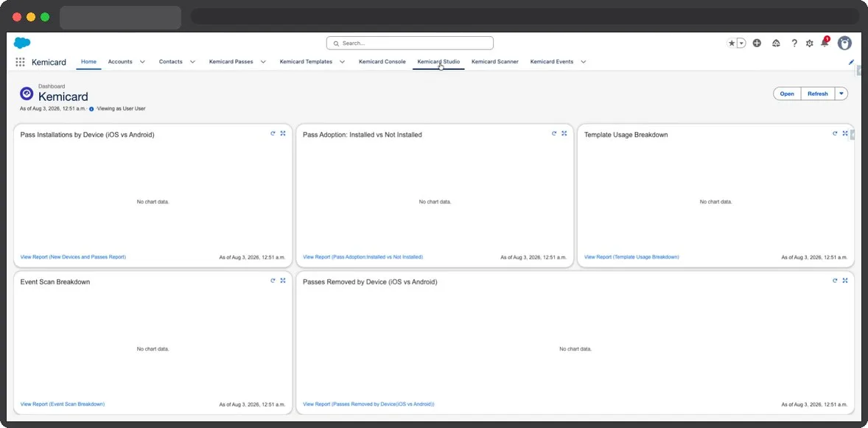Viewport: 868px width, 428px height.
Task: Open the dashboard actions dropdown arrow
Action: coord(841,94)
